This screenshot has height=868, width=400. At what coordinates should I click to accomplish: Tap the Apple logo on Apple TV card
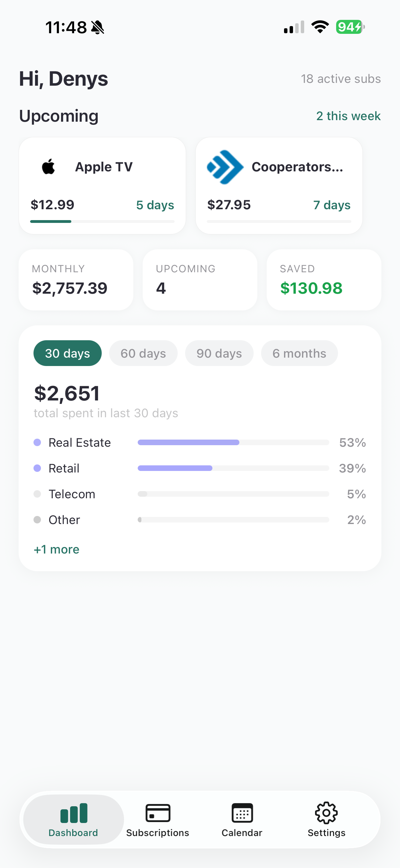click(48, 166)
